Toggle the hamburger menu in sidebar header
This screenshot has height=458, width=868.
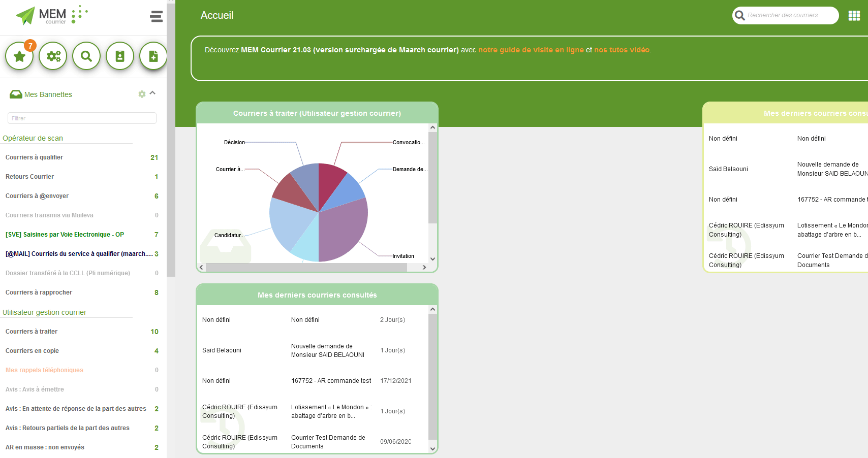click(x=156, y=17)
